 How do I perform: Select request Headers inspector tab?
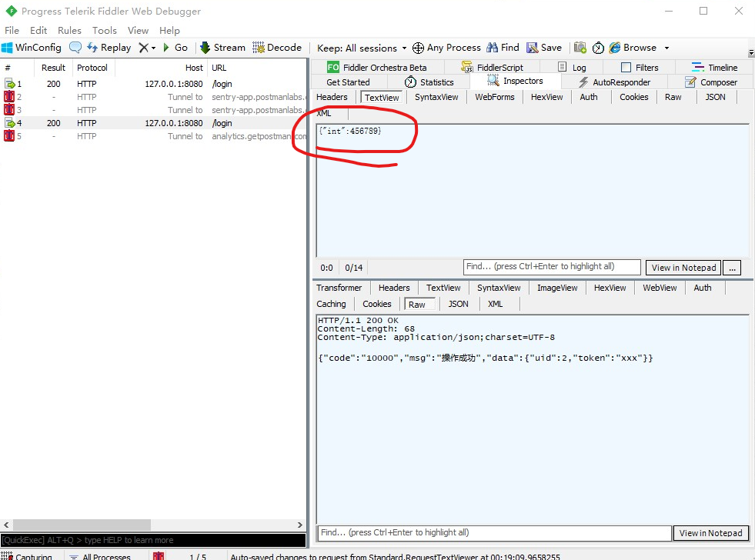pos(332,97)
